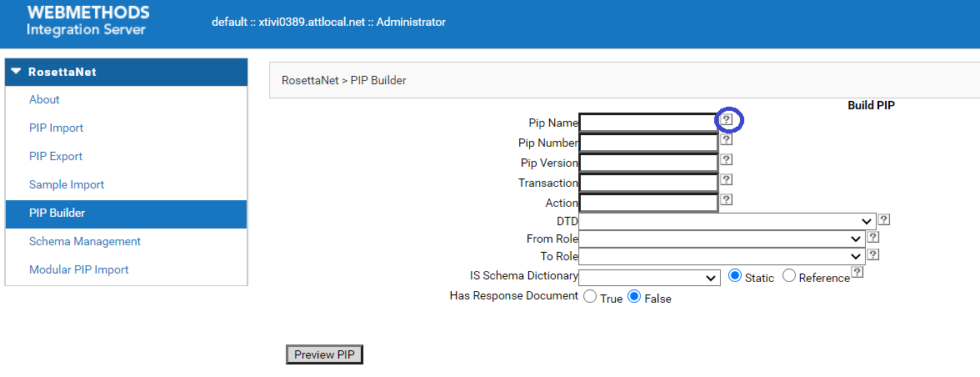The width and height of the screenshot is (980, 377).
Task: Choose the Reference radio option
Action: 789,277
